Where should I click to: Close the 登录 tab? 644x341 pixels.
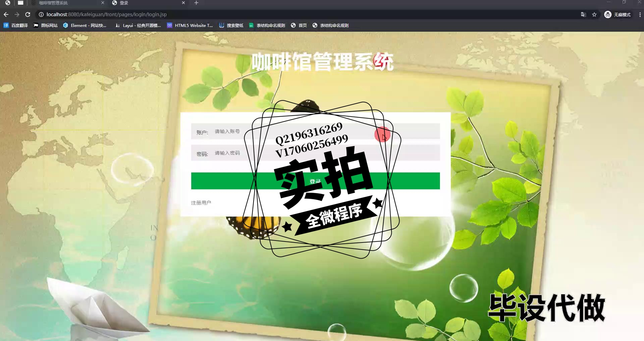183,3
